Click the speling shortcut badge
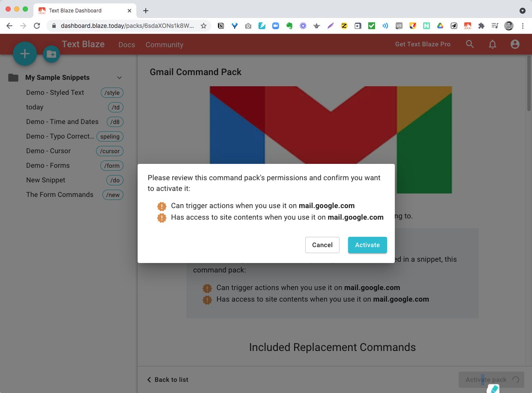 pos(110,136)
